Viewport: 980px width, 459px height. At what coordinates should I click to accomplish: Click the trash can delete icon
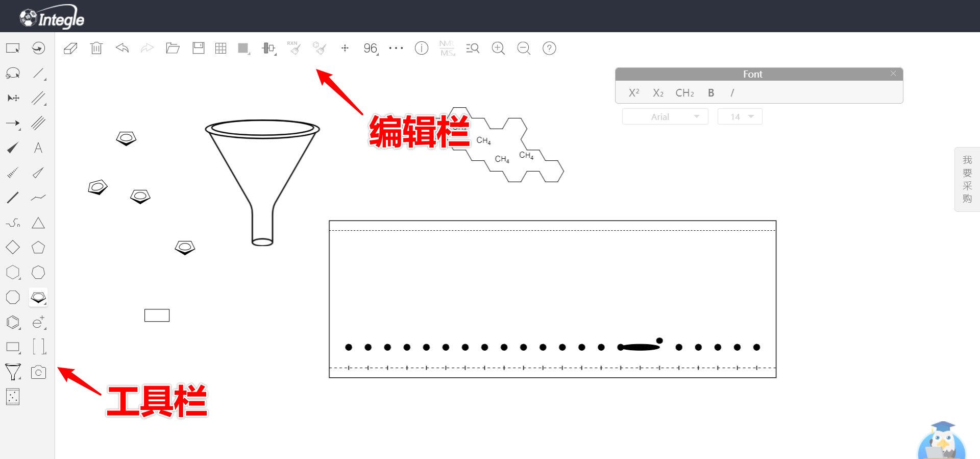coord(96,48)
